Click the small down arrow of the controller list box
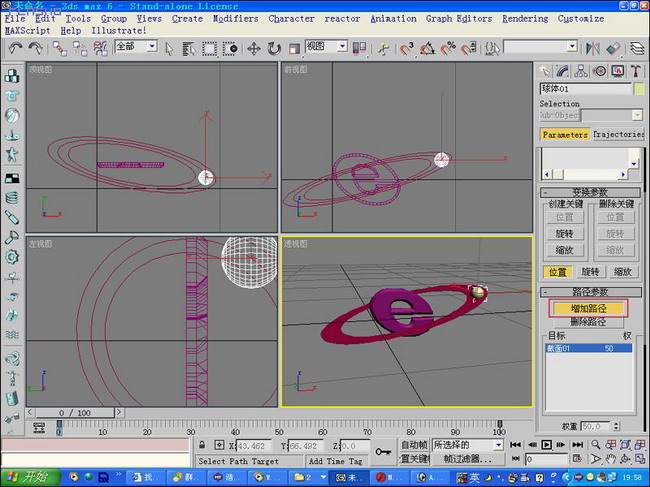This screenshot has height=487, width=650. click(634, 164)
